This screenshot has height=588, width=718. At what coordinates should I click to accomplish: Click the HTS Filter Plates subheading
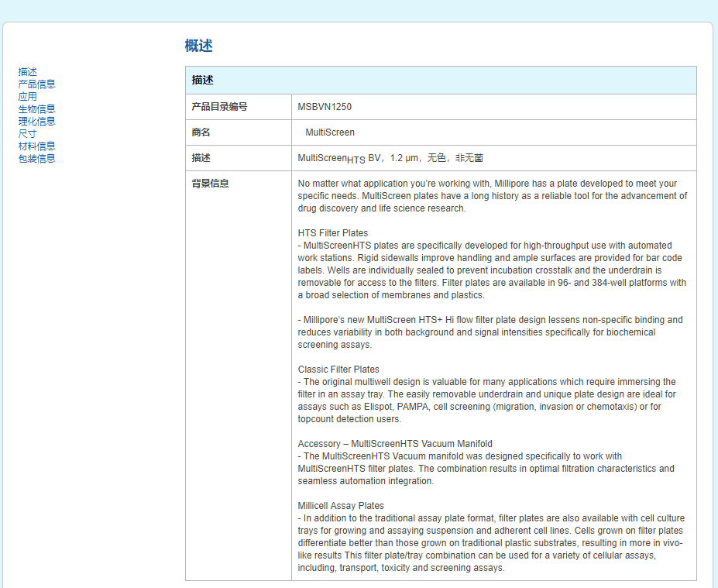click(333, 233)
